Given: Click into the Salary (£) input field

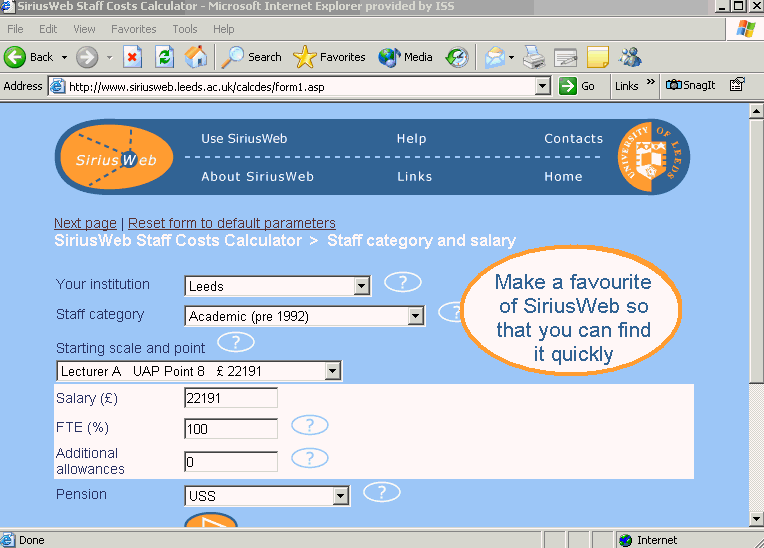Looking at the screenshot, I should tap(231, 398).
